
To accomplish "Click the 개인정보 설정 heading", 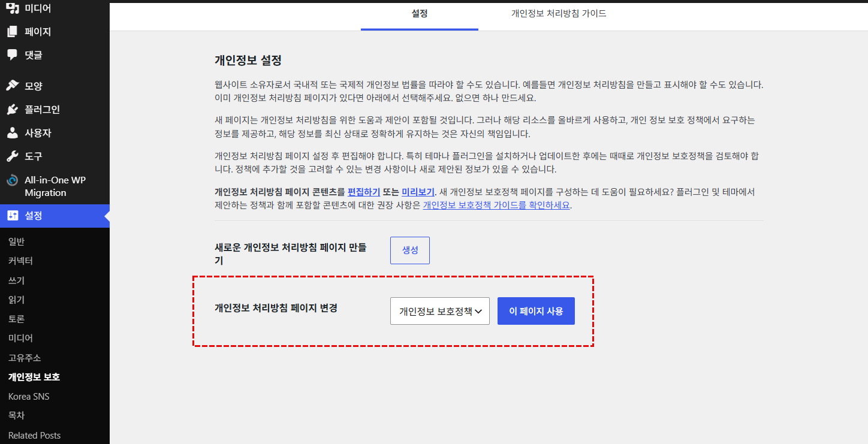I will (248, 61).
